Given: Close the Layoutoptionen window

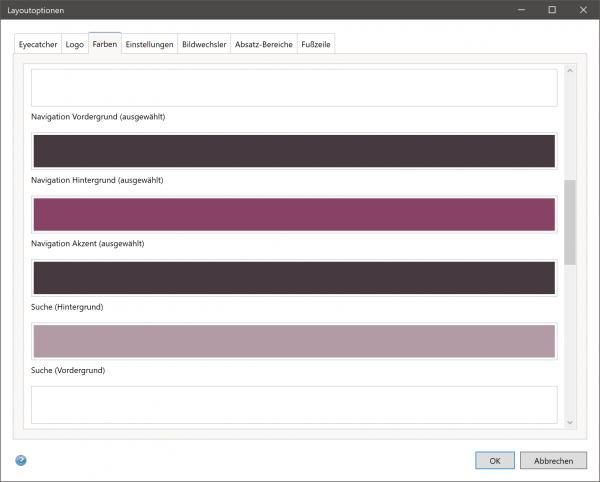Looking at the screenshot, I should (580, 9).
